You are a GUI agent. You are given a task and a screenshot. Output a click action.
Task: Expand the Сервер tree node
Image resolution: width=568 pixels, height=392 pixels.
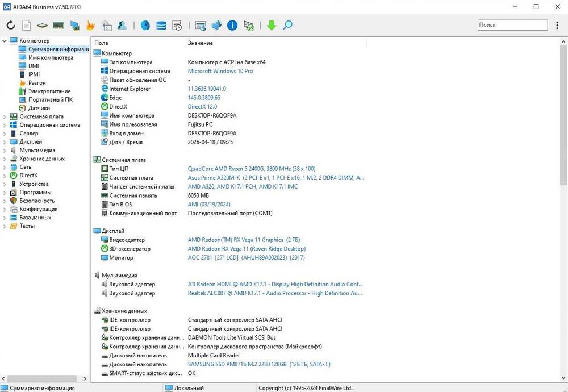pyautogui.click(x=5, y=134)
